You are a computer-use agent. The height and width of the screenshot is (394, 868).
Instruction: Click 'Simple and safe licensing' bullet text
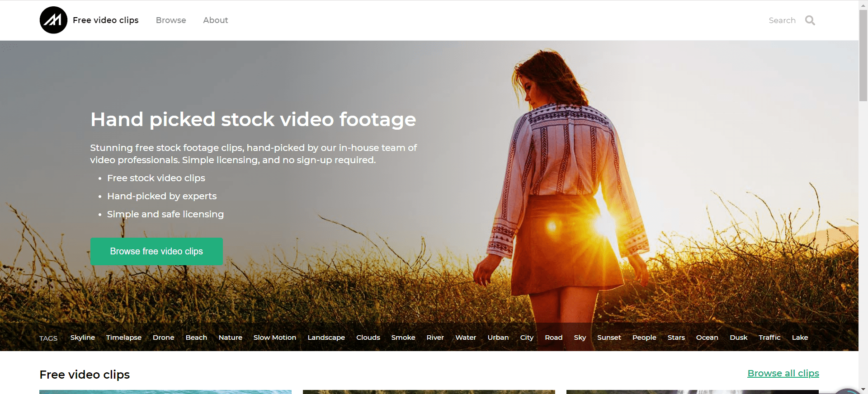165,214
